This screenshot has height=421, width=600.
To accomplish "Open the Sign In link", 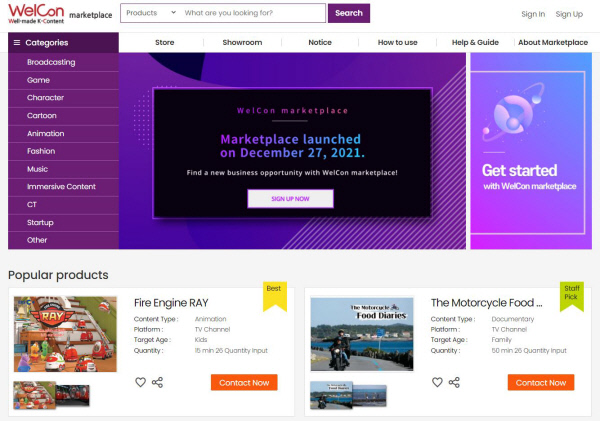I will pos(533,14).
